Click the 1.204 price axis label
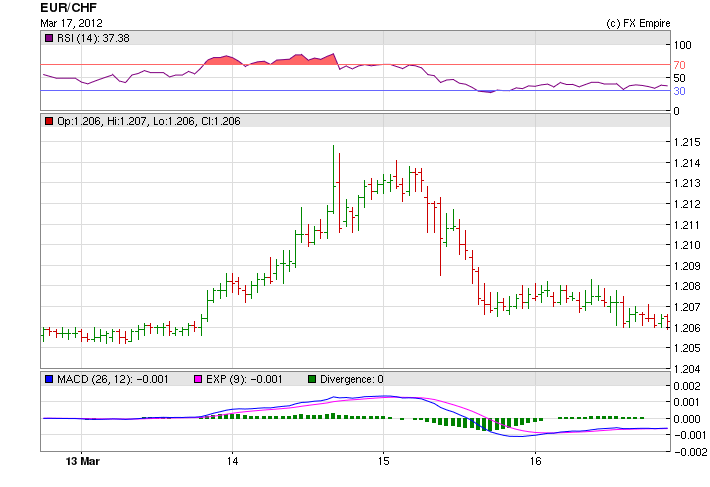Viewport: 710px width, 487px height. (687, 369)
